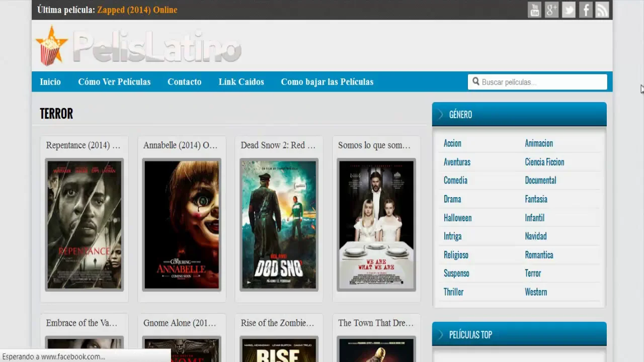Screen dimensions: 644x362
Task: Open Zapped (2014) Online link
Action: tap(137, 10)
